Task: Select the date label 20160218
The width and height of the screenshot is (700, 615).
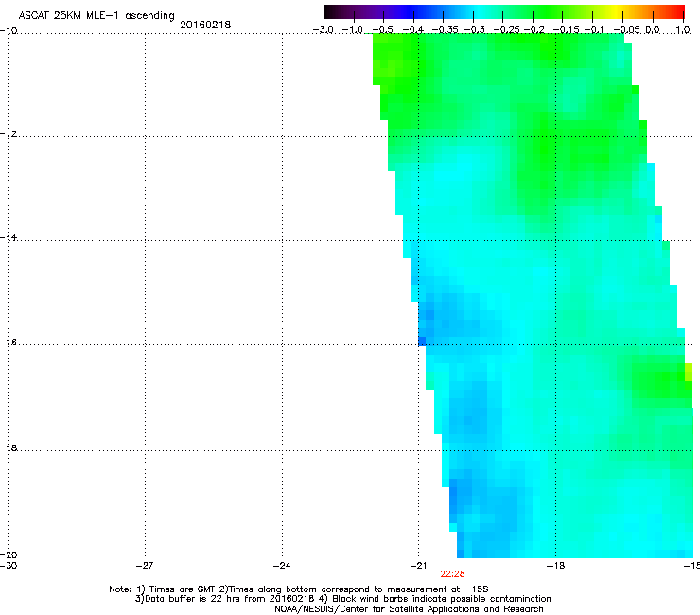Action: pos(205,25)
